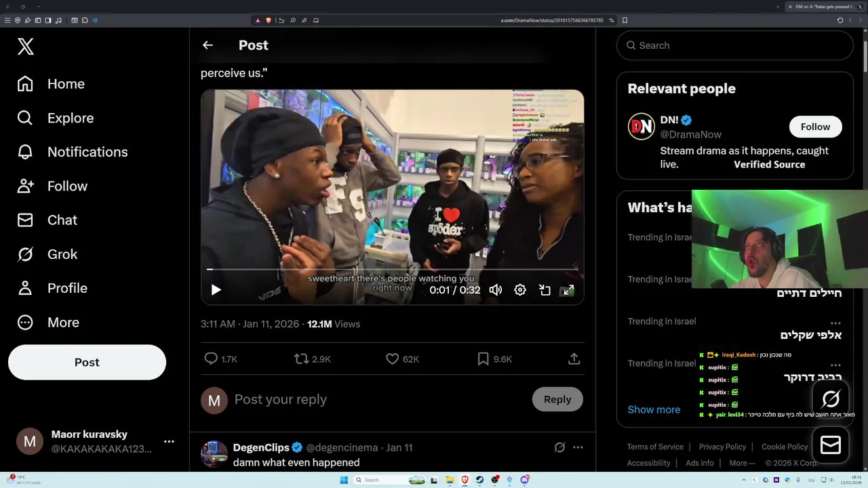
Task: Open Notifications
Action: [x=73, y=152]
